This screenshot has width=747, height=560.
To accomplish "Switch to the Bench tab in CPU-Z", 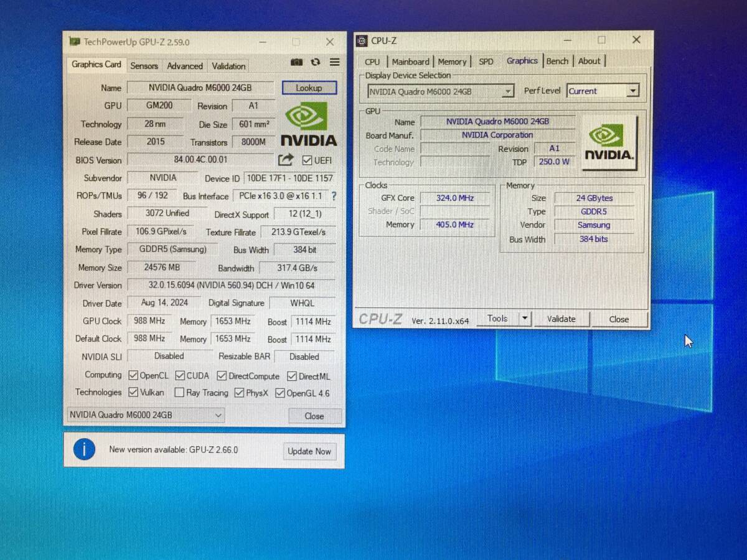I will tap(557, 61).
